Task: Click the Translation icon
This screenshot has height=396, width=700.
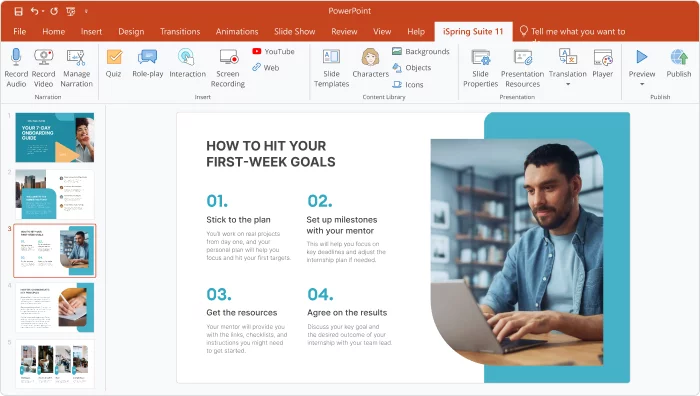Action: click(567, 57)
